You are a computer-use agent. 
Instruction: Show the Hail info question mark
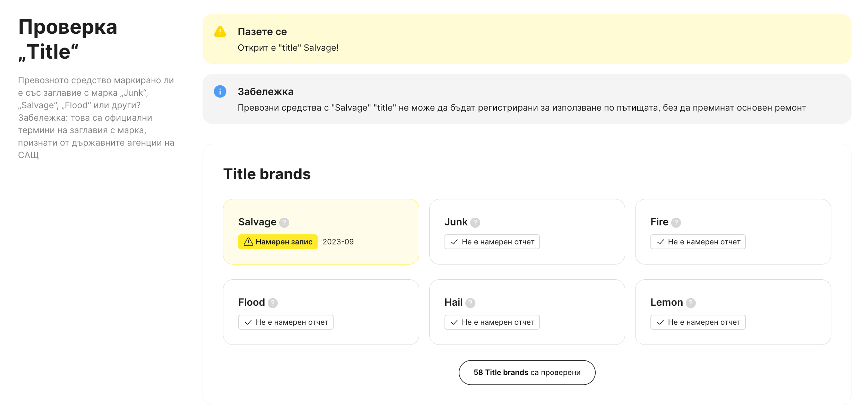(470, 303)
